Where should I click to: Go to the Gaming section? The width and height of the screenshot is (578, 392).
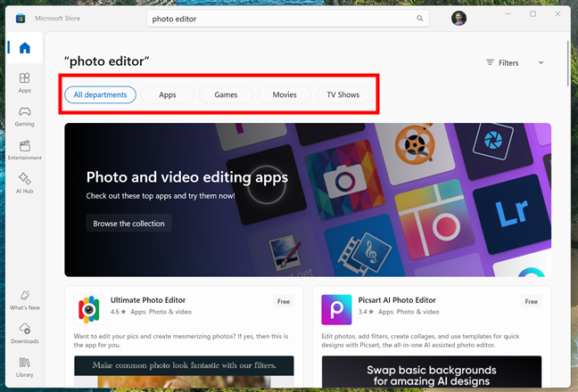pyautogui.click(x=25, y=116)
